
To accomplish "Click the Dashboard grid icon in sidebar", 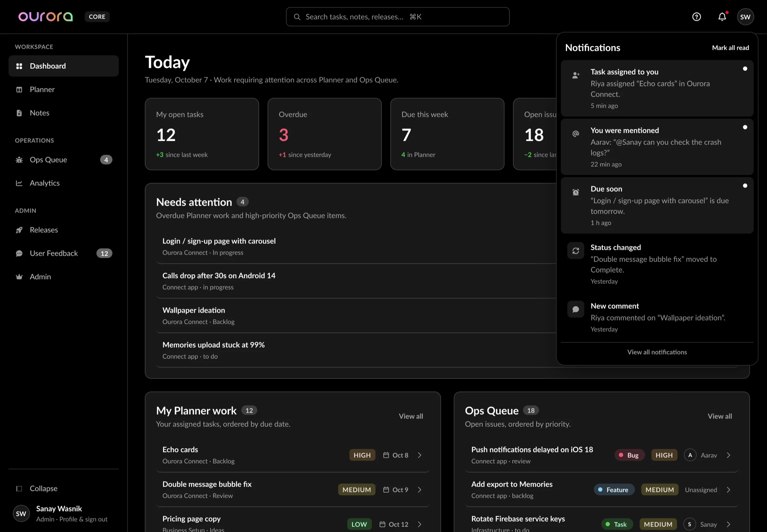I will click(x=19, y=66).
